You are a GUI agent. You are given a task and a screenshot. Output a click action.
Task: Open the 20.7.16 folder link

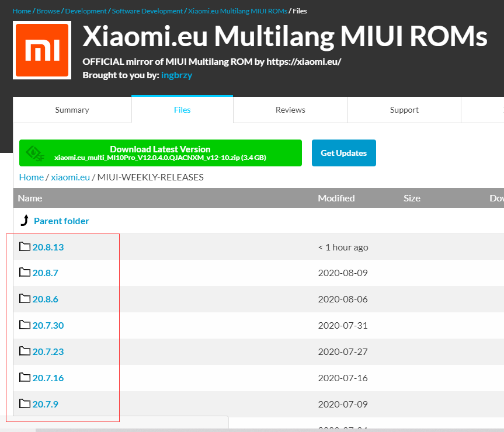tap(48, 378)
